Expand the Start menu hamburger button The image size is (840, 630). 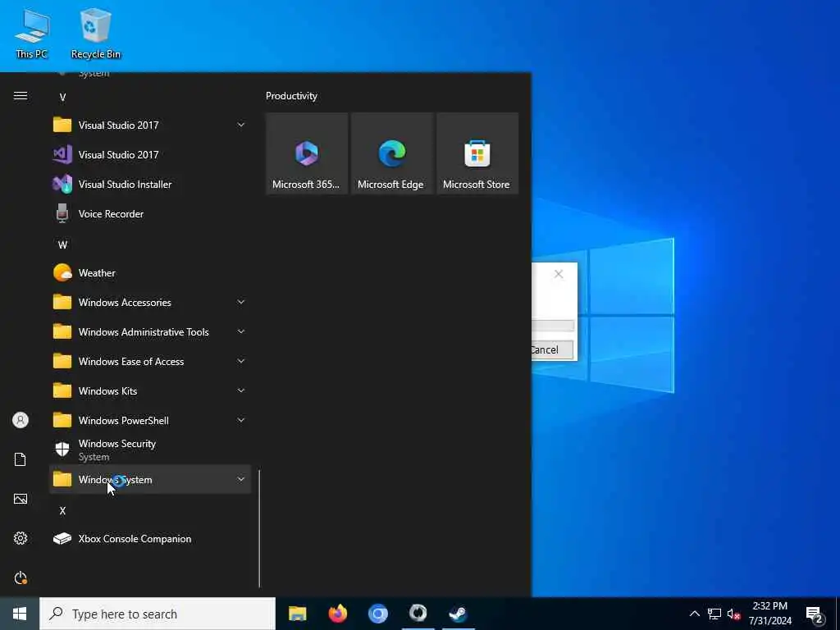(x=21, y=95)
